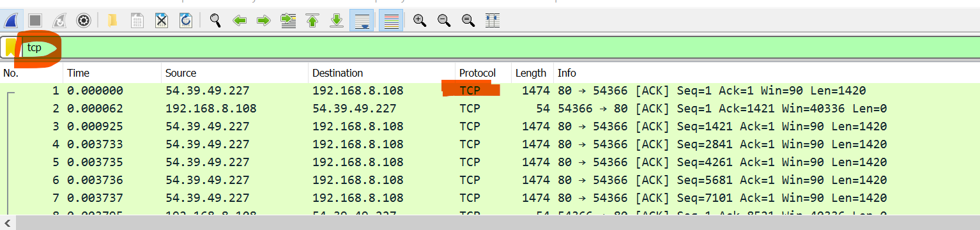Select packet 6 at time 0.003736
980x230 pixels.
490,180
